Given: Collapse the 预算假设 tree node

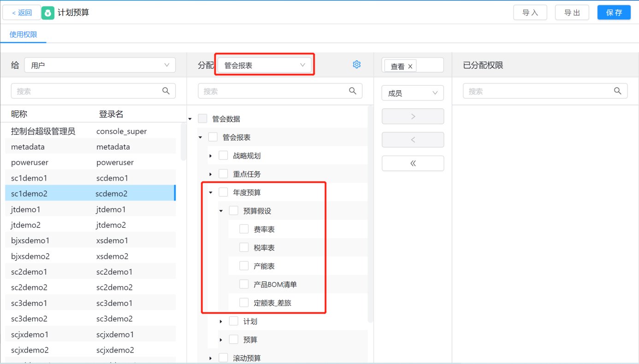Looking at the screenshot, I should point(221,211).
